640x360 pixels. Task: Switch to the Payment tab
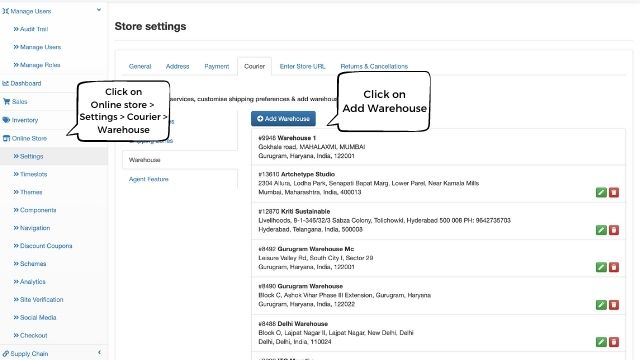pos(217,66)
